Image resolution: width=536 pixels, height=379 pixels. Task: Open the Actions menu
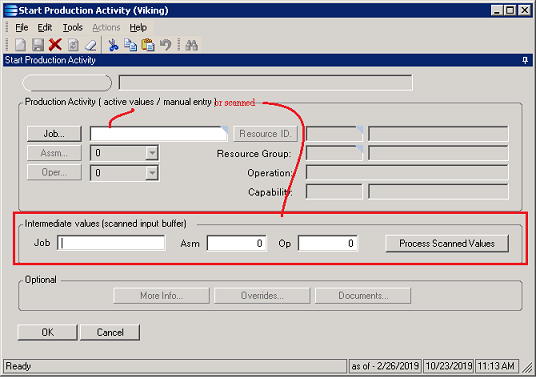106,27
